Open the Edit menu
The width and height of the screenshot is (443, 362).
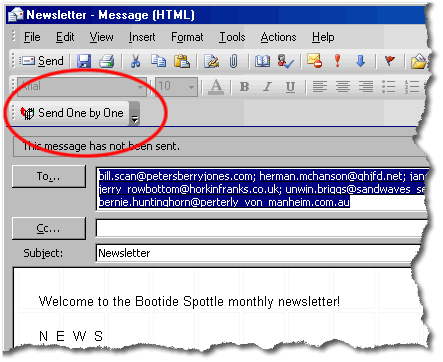coord(65,37)
